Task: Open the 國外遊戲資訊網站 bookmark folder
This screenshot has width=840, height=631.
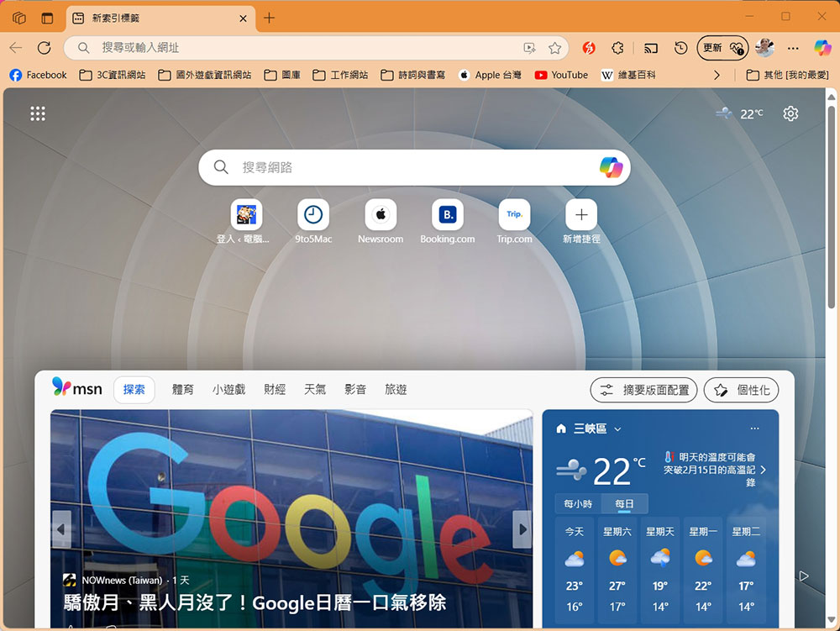Action: coord(205,75)
